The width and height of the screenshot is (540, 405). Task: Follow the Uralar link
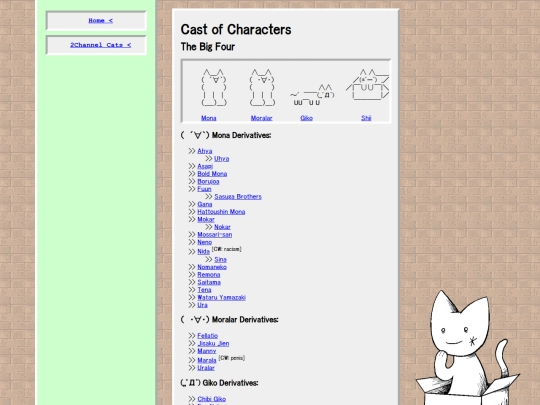point(206,368)
